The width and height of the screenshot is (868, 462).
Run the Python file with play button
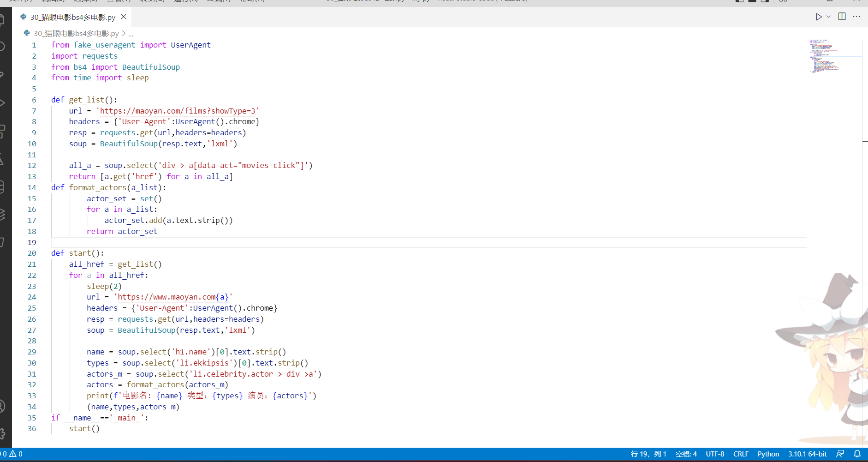(x=819, y=17)
